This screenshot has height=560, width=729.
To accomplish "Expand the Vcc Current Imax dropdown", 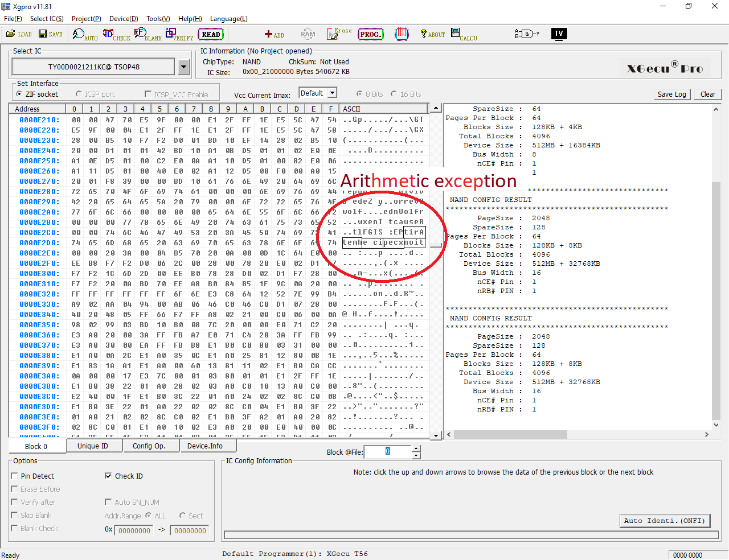I will tap(333, 93).
